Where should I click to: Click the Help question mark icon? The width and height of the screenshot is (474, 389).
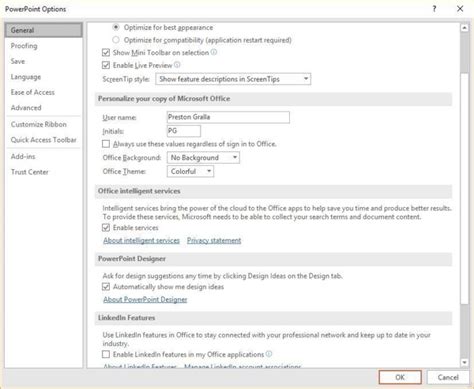[x=434, y=9]
